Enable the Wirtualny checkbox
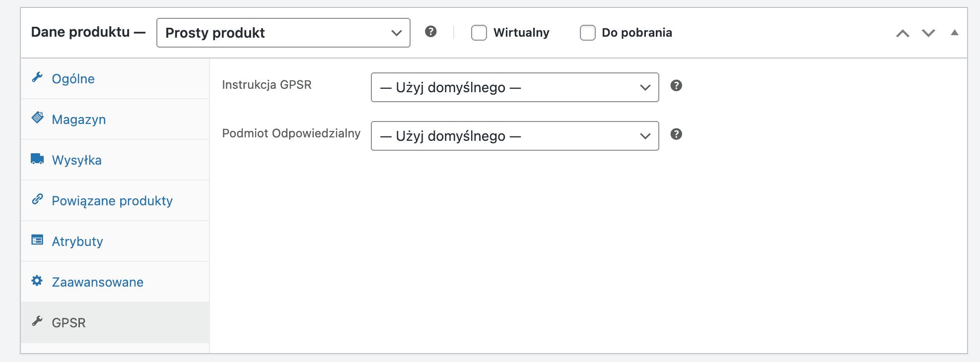Screen dimensions: 980x362 (x=479, y=33)
